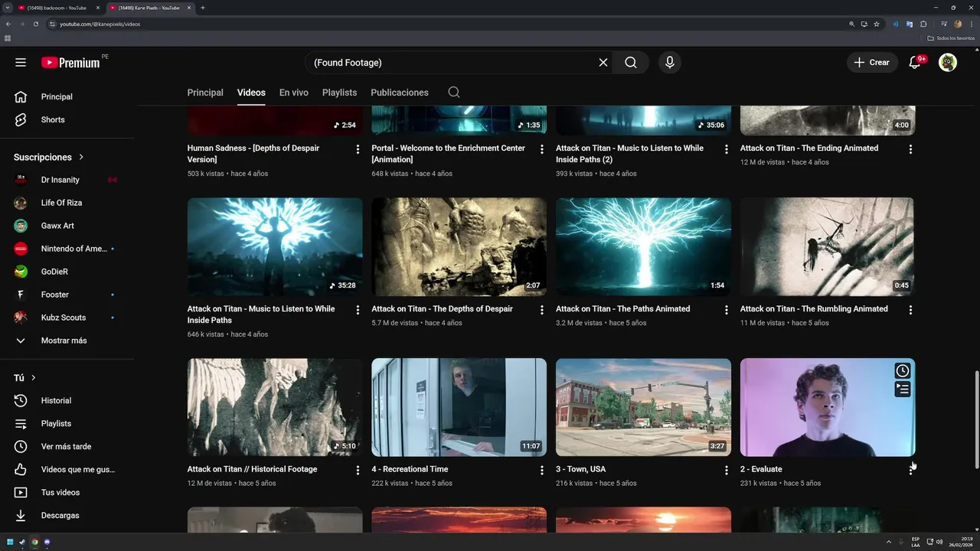Screen dimensions: 980x551
Task: Open Chrome tab search dropdown arrow
Action: pos(7,8)
